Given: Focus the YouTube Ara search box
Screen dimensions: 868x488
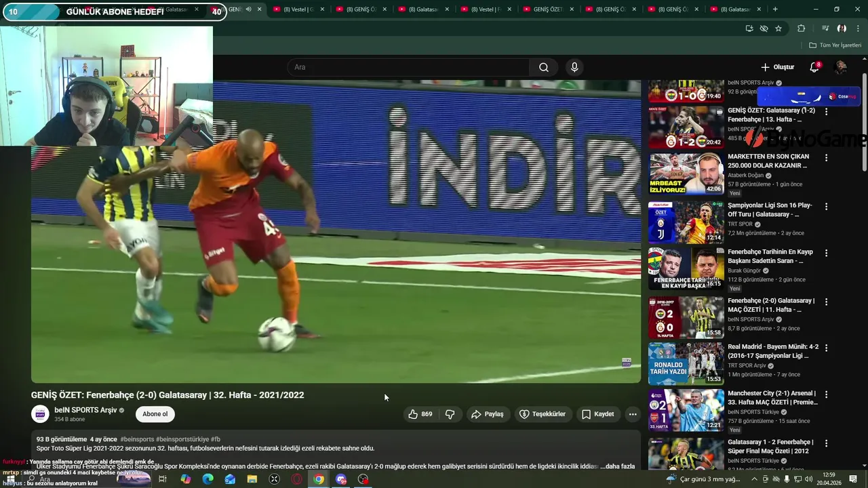Looking at the screenshot, I should tap(408, 67).
